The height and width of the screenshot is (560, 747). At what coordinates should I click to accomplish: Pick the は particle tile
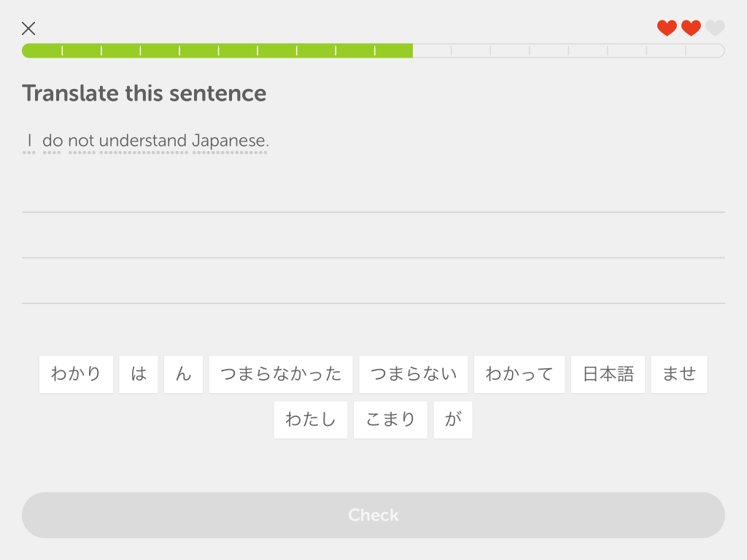[139, 374]
